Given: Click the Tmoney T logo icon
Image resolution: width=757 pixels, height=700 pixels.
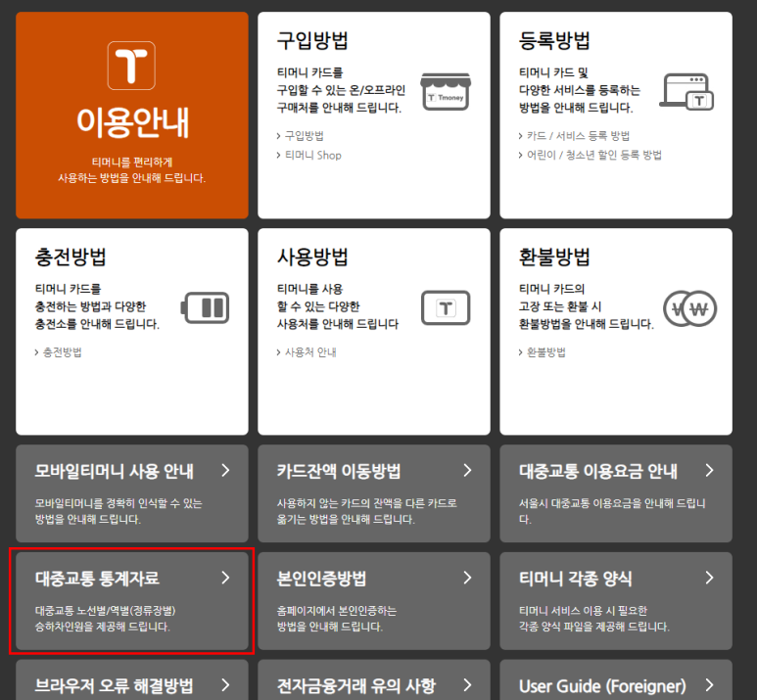Looking at the screenshot, I should [x=131, y=66].
